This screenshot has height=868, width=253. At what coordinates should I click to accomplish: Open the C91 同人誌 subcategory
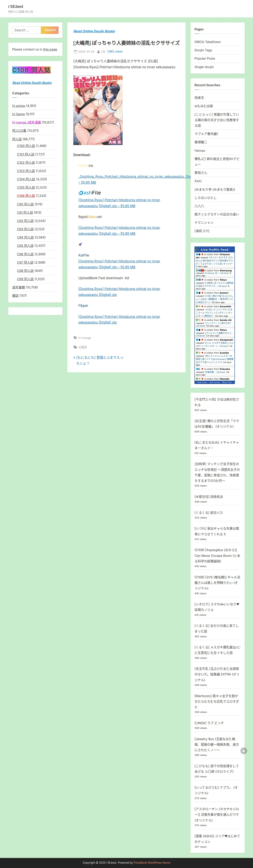pyautogui.click(x=25, y=213)
